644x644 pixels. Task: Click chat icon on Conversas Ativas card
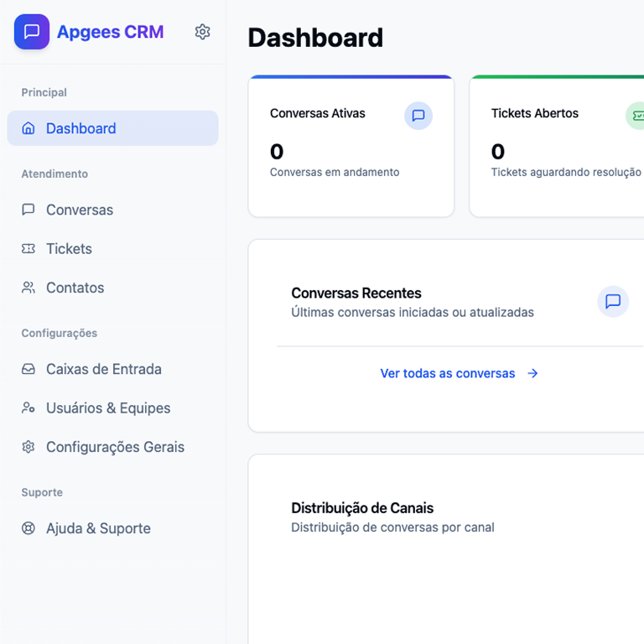pos(418,116)
